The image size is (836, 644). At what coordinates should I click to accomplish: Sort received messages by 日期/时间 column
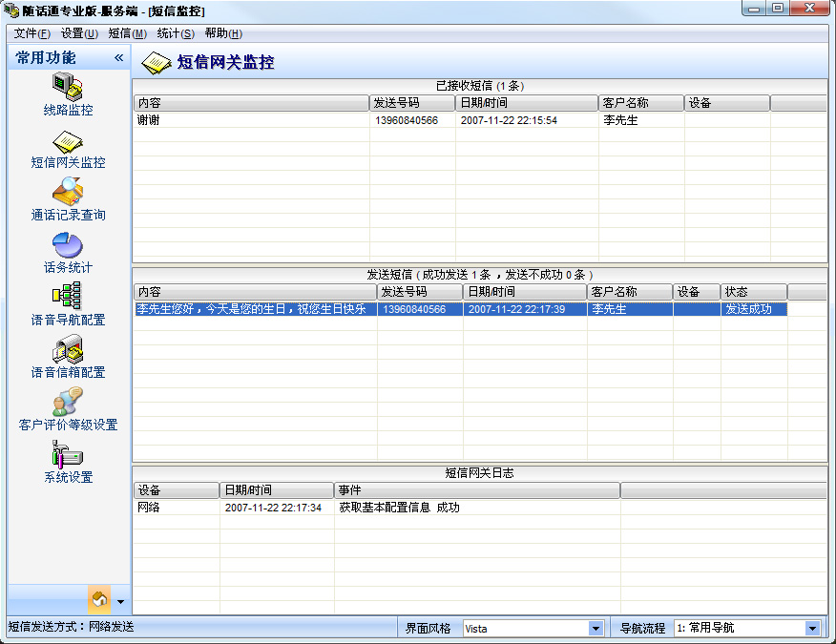point(527,103)
